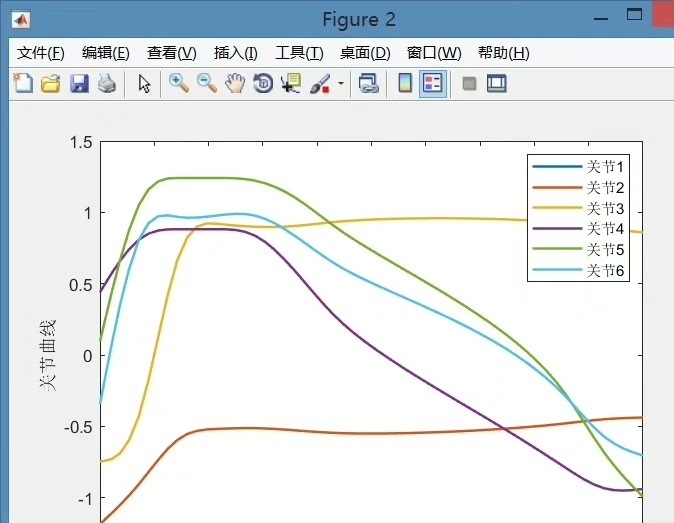Open the 查看(V) menu
The width and height of the screenshot is (674, 523).
coord(172,53)
